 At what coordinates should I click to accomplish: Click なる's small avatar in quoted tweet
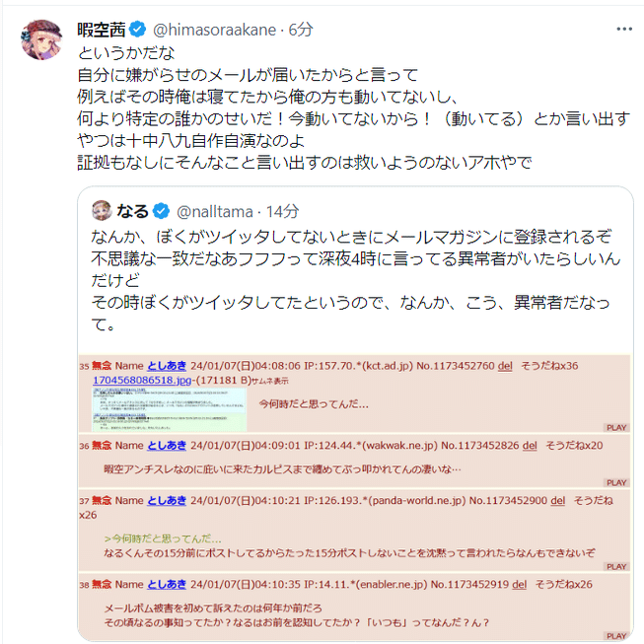point(102,211)
